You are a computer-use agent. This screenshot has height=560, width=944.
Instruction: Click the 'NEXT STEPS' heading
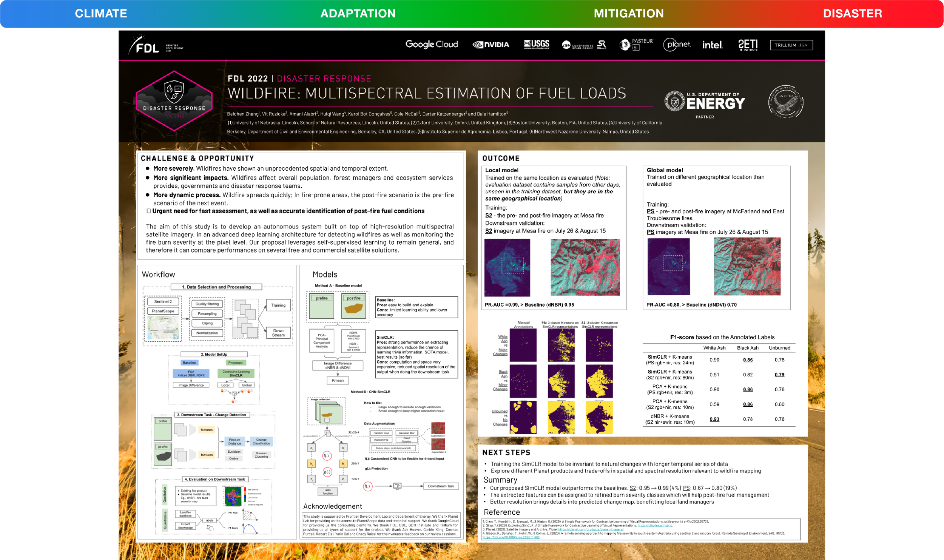coord(506,452)
